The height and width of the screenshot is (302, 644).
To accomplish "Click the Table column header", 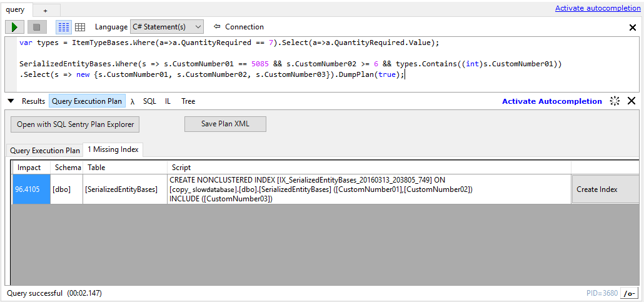I will [x=125, y=168].
